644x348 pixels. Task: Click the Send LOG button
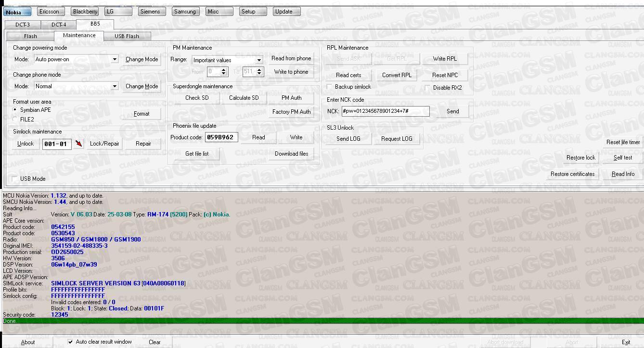tap(348, 139)
